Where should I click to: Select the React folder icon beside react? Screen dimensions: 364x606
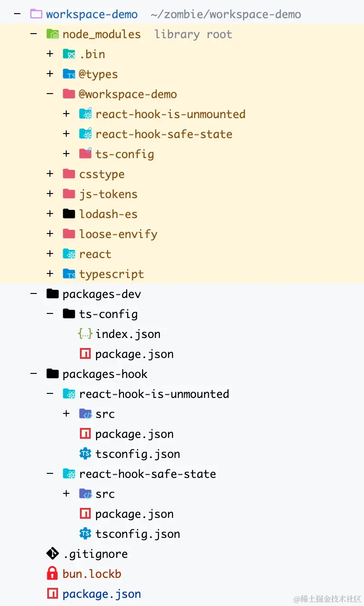[x=69, y=253]
